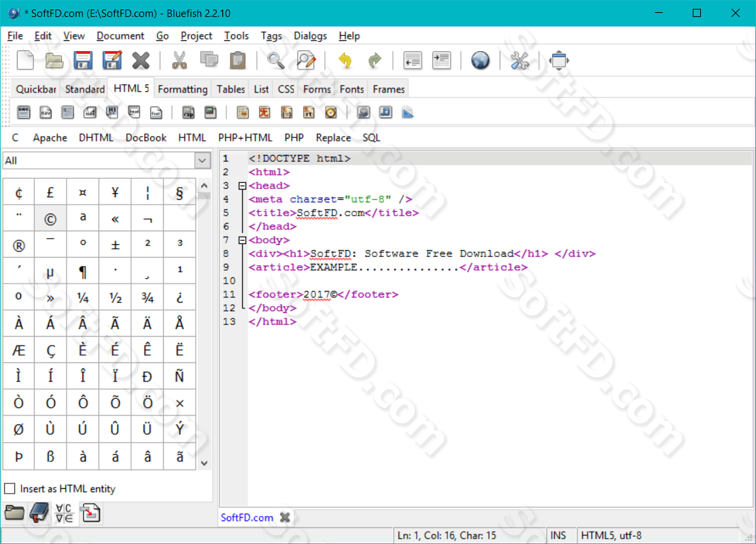Screen dimensions: 756x544
Task: Collapse the body block fold marker
Action: click(242, 240)
